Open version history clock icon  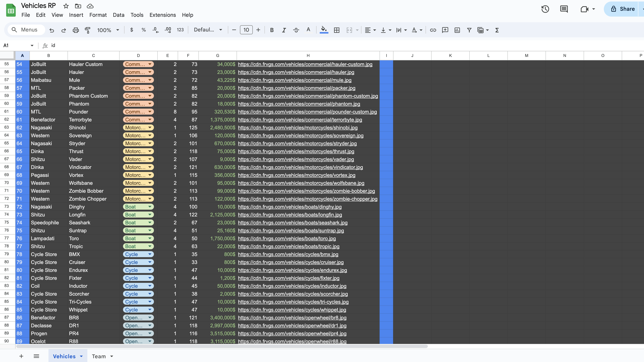[x=545, y=9]
